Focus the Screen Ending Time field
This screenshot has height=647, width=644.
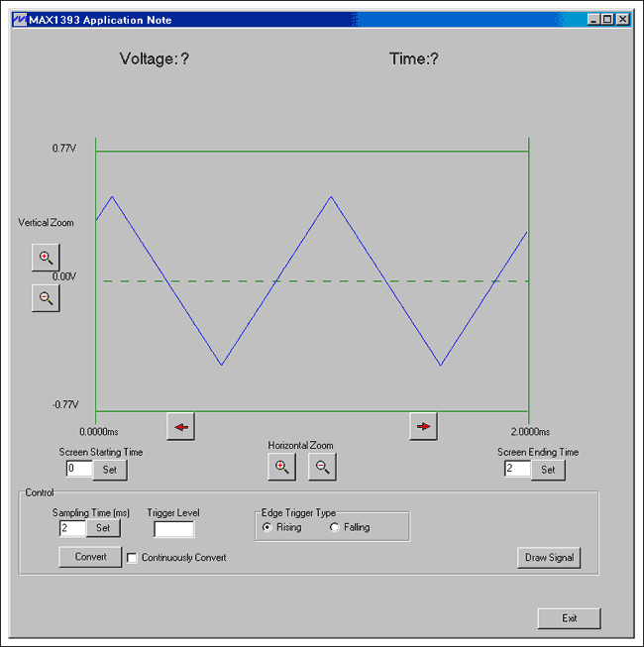coord(517,469)
